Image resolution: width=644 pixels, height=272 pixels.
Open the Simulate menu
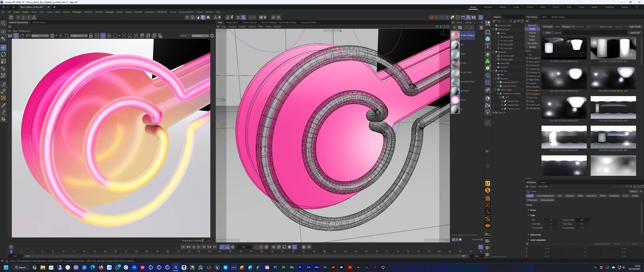[x=109, y=12]
